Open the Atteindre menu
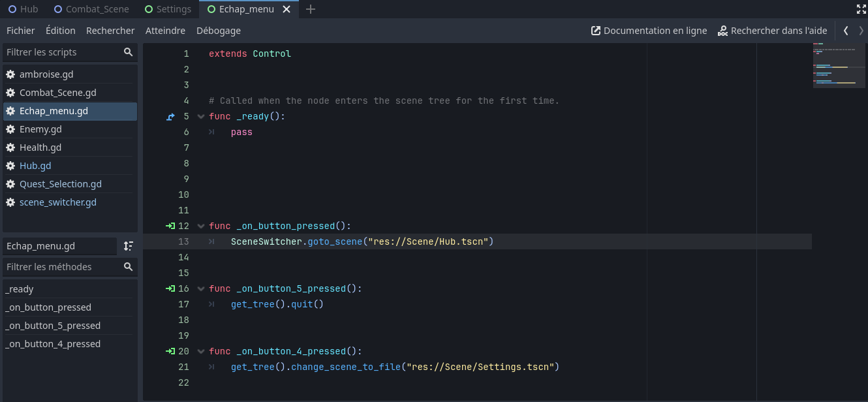Viewport: 868px width, 402px height. click(x=165, y=31)
